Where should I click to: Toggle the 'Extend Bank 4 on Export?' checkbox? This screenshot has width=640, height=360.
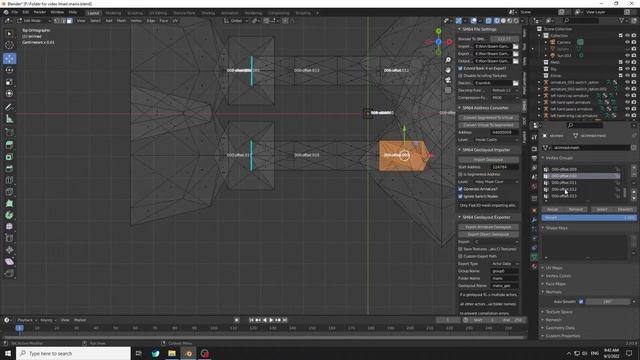pyautogui.click(x=460, y=69)
